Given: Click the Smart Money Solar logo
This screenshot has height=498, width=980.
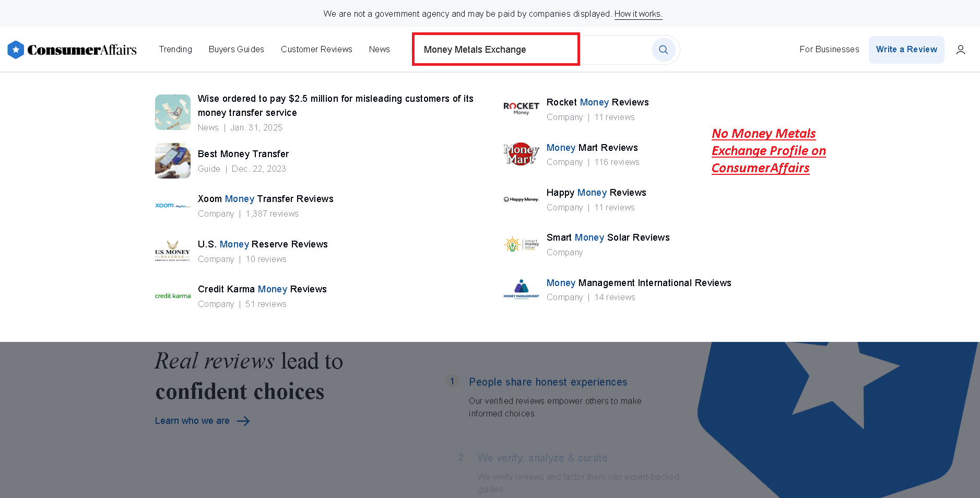Looking at the screenshot, I should tap(521, 244).
